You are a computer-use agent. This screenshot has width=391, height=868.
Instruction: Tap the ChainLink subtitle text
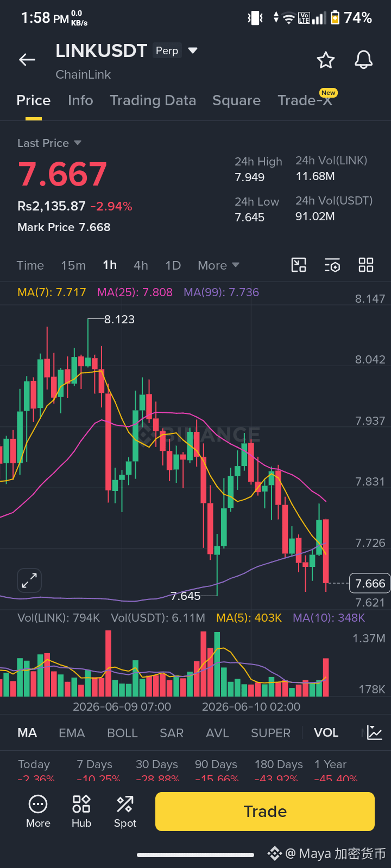pos(83,74)
